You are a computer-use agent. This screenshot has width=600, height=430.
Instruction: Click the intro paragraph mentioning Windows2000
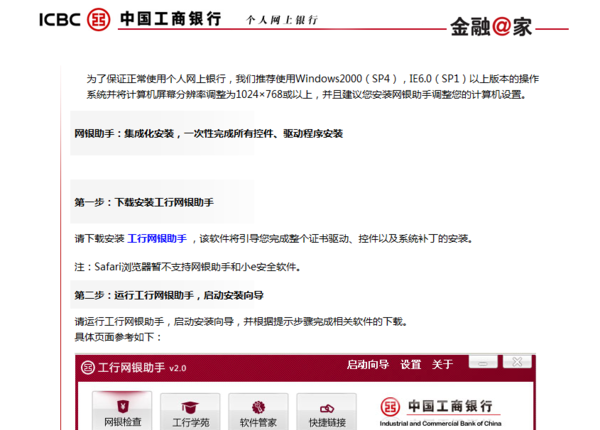click(312, 86)
